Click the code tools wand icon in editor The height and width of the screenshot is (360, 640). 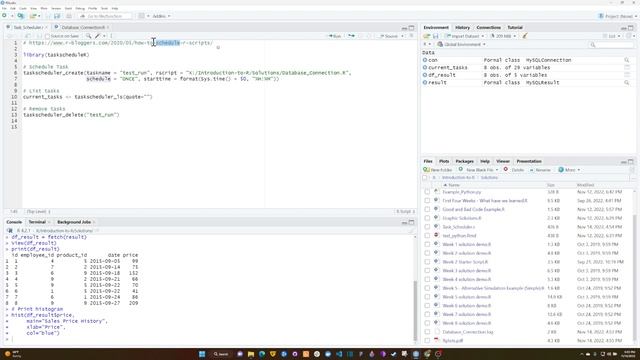pyautogui.click(x=98, y=36)
